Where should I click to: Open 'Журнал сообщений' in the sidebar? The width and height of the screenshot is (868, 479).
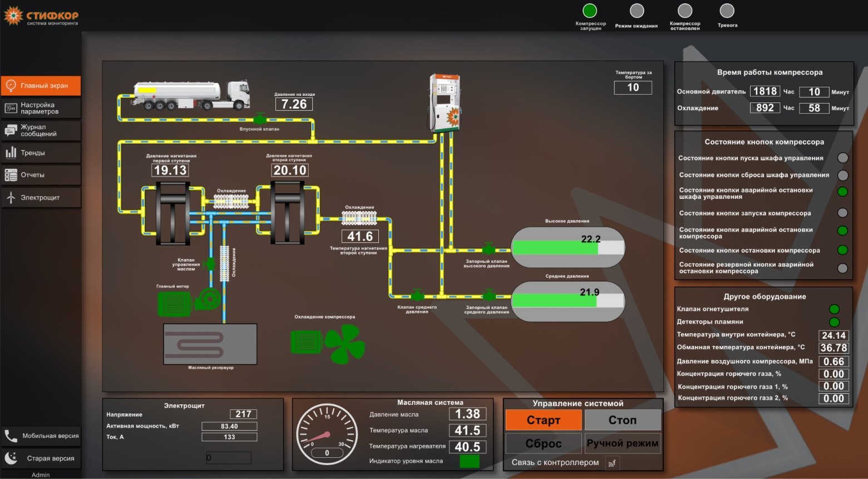[x=41, y=130]
